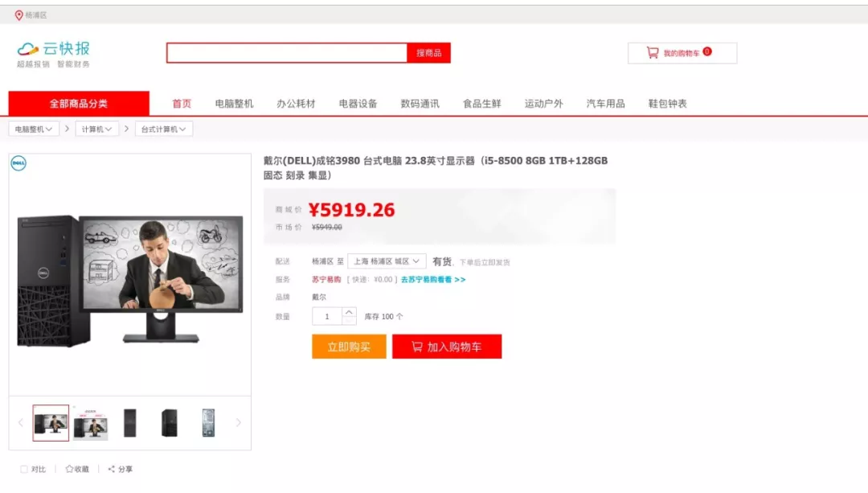Viewport: 868px width, 493px height.
Task: Increase quantity with the up arrow
Action: pyautogui.click(x=349, y=312)
